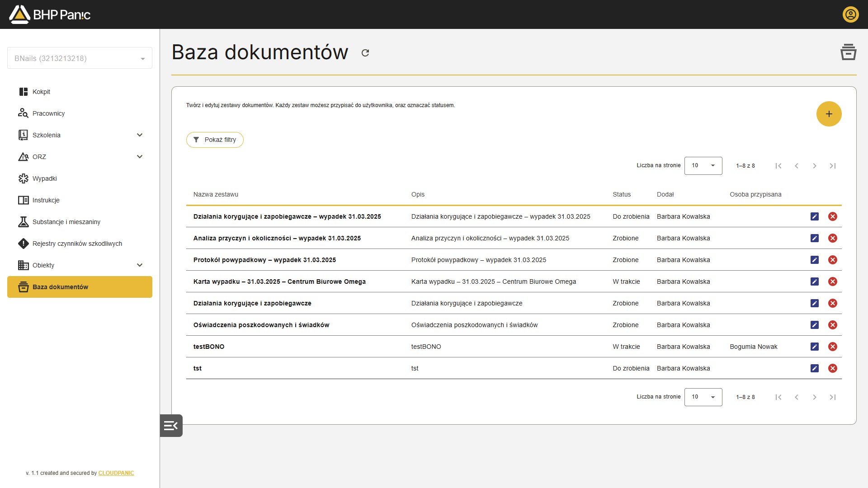Delete the 'Oświadczenia poszkodowanych i świadków' set
Viewport: 868px width, 488px height.
point(833,325)
